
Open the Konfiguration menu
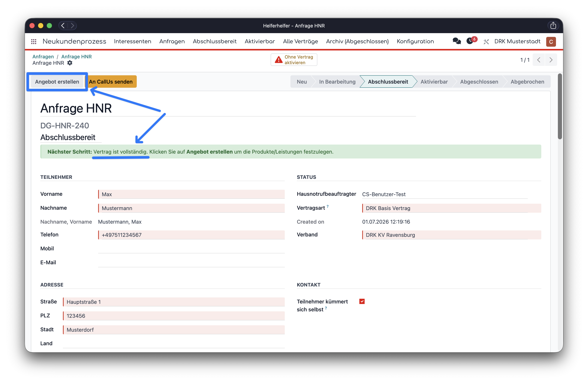tap(415, 41)
